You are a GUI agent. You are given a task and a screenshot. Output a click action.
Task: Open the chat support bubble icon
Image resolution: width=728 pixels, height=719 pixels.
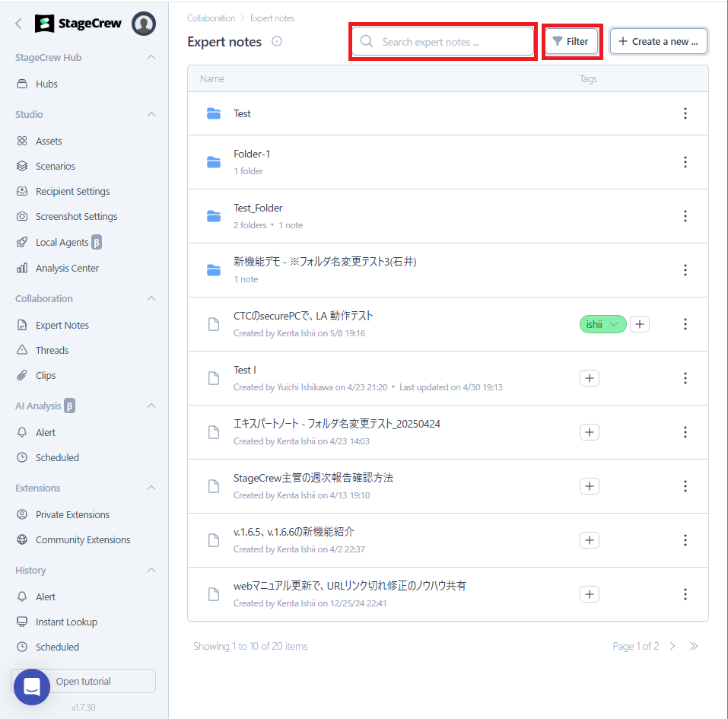pos(31,686)
